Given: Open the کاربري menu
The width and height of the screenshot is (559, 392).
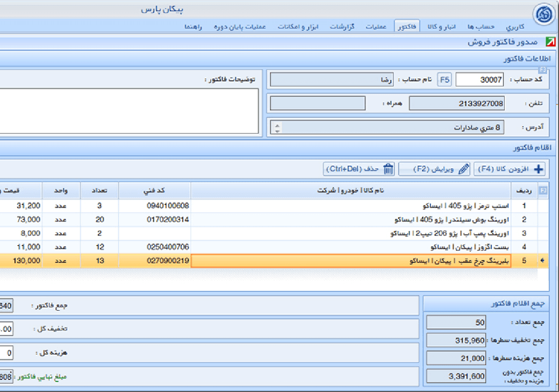Looking at the screenshot, I should pos(515,27).
